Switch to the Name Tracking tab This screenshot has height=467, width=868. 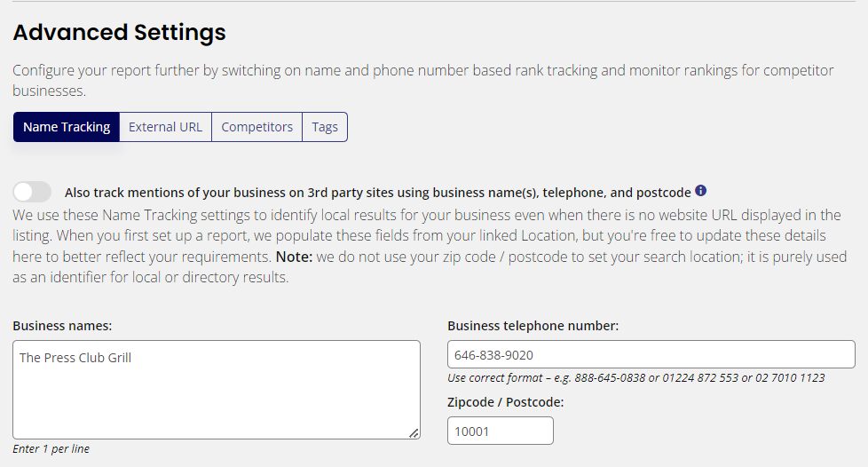67,127
